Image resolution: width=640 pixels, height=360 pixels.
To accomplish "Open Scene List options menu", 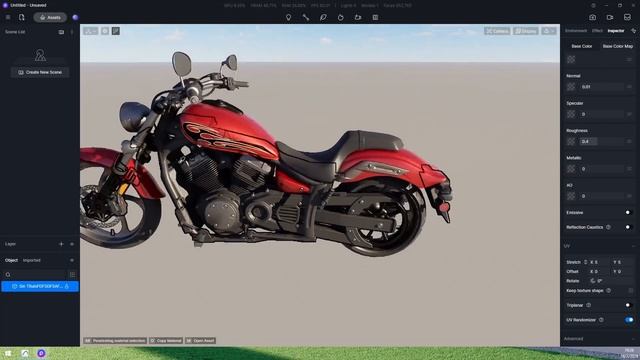I will [x=72, y=32].
